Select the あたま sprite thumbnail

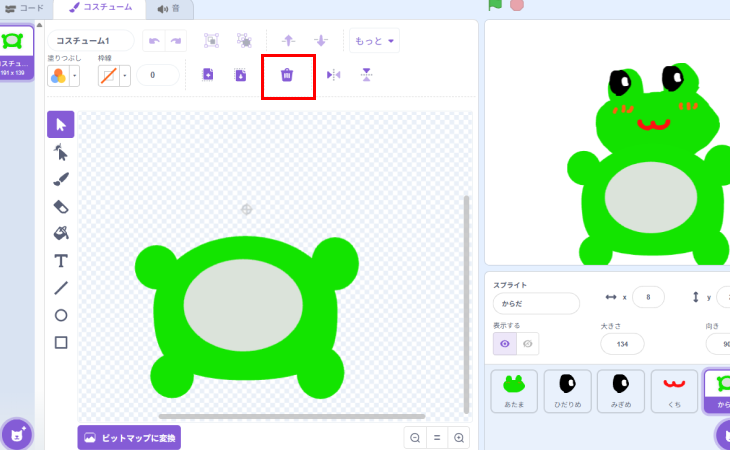tap(514, 391)
